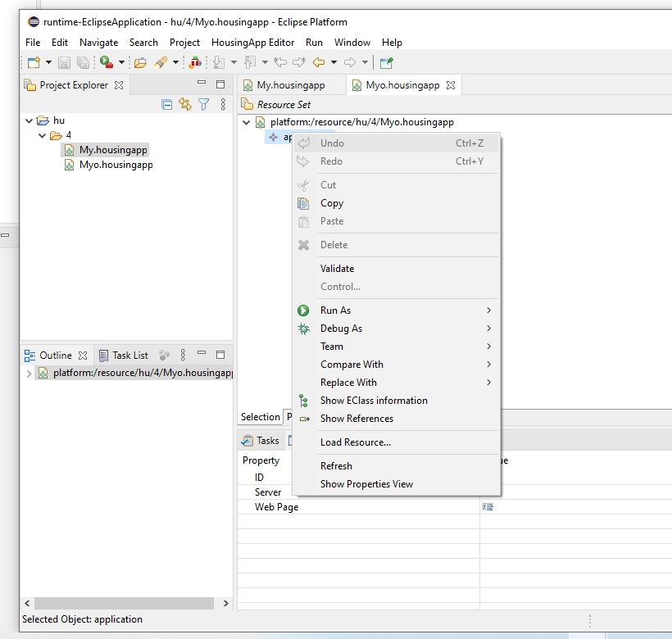
Task: Open the External Tools dropdown arrow
Action: coord(122,62)
